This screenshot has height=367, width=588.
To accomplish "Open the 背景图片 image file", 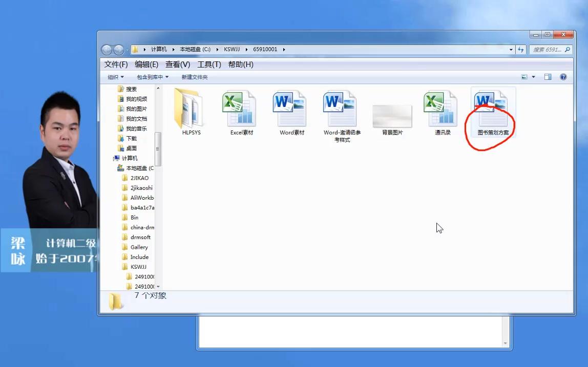I will pyautogui.click(x=392, y=114).
